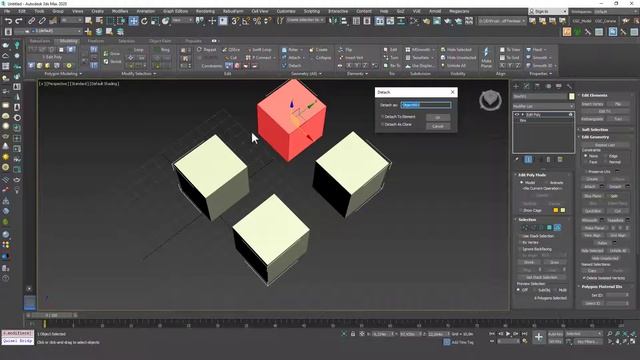Toggle the Selection Lock icon in status bar
The width and height of the screenshot is (640, 360).
[353, 334]
